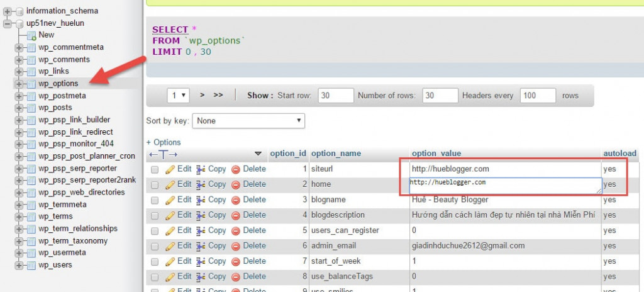This screenshot has width=644, height=292.
Task: Click the table icon next to wp_comments
Action: (x=31, y=60)
